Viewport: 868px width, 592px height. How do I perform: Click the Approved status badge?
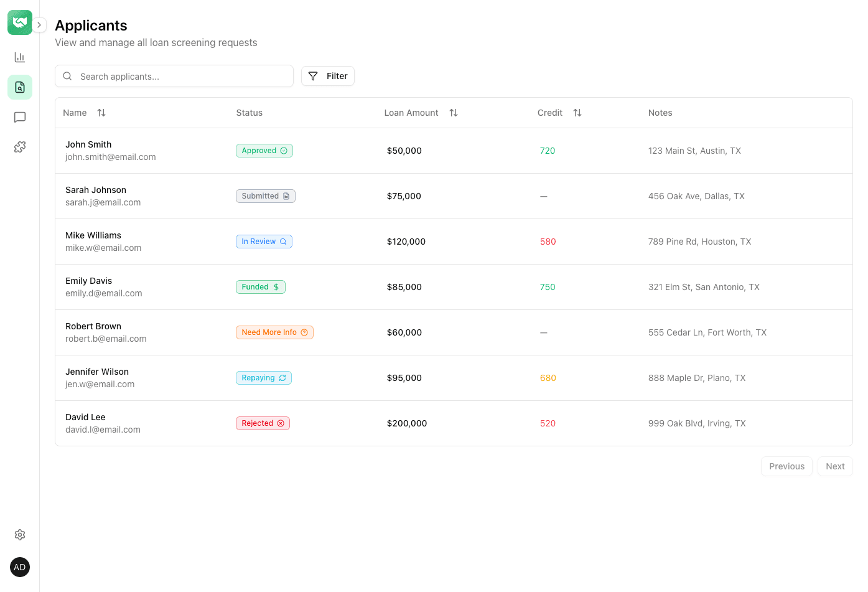click(264, 151)
